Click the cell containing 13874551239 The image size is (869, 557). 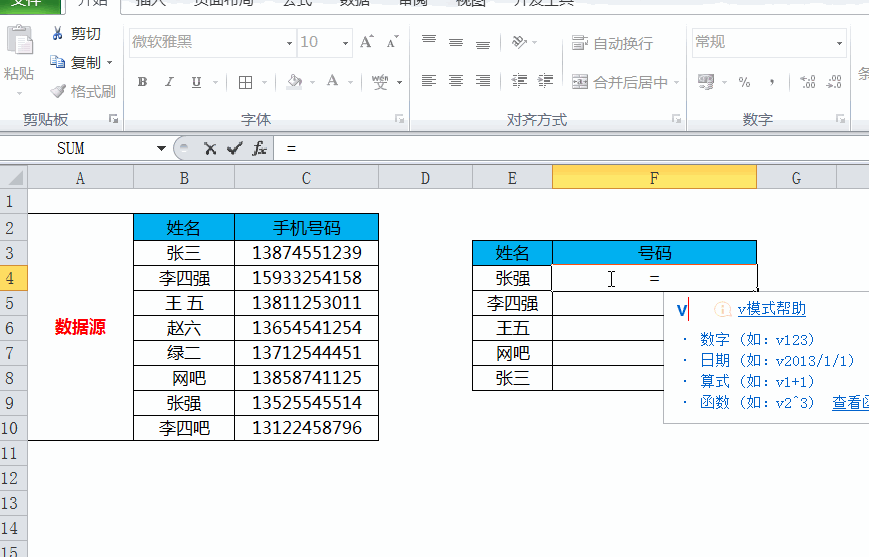coord(306,253)
